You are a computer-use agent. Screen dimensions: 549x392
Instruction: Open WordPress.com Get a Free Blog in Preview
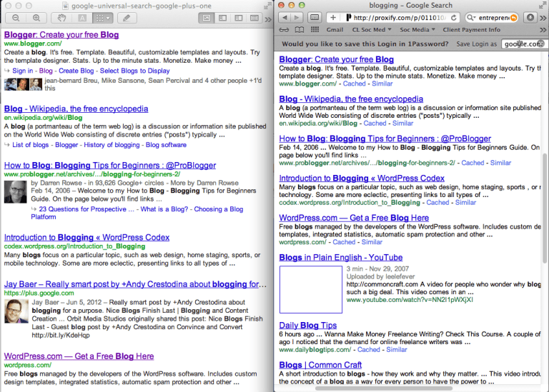click(79, 356)
